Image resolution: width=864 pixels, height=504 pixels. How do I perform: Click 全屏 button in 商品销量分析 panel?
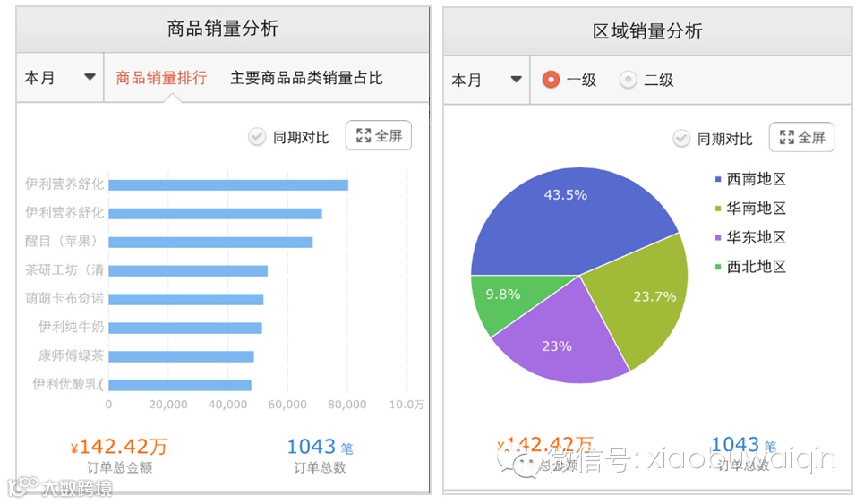pyautogui.click(x=379, y=135)
